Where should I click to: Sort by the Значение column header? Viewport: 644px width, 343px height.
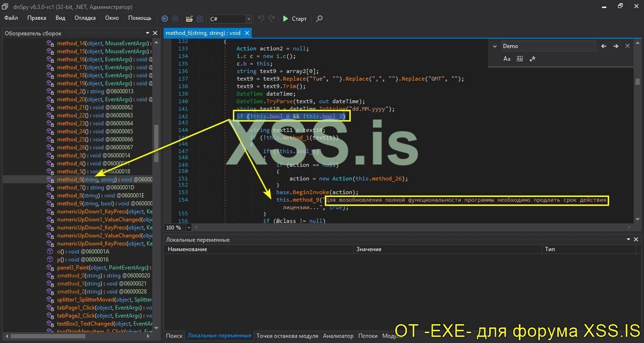447,249
